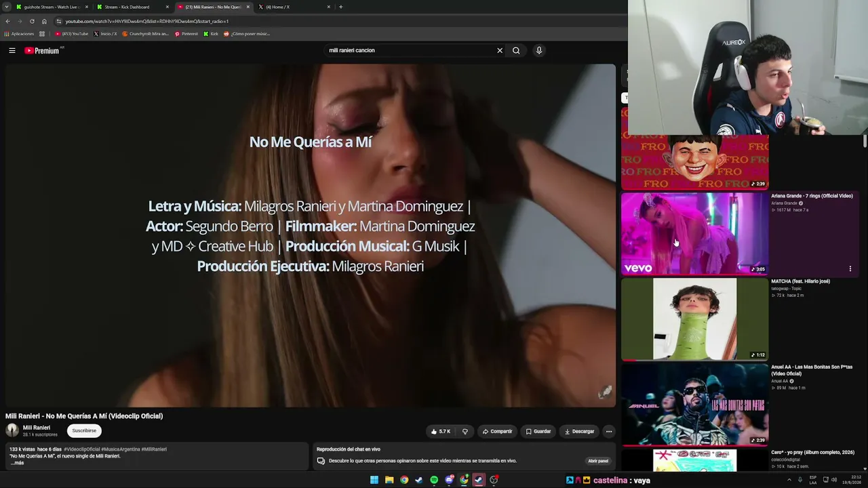Open the tab search dropdown arrow

point(6,7)
